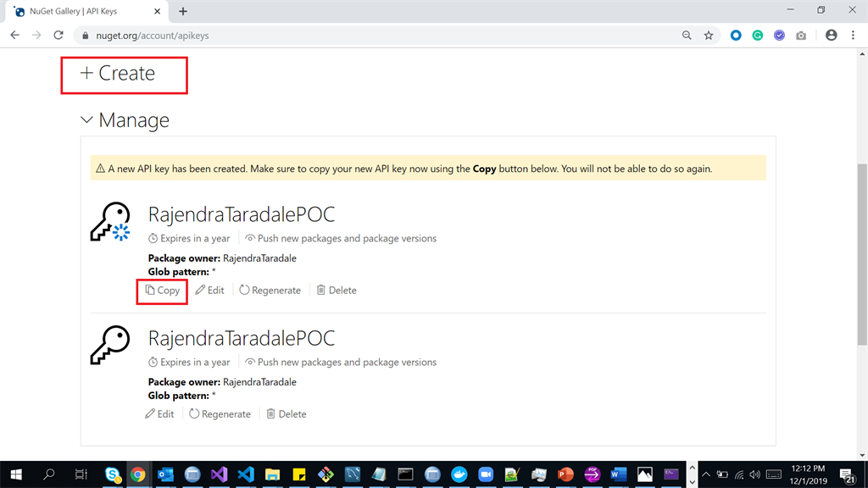Click the blue circle extension icon
The height and width of the screenshot is (488, 868).
pos(736,36)
